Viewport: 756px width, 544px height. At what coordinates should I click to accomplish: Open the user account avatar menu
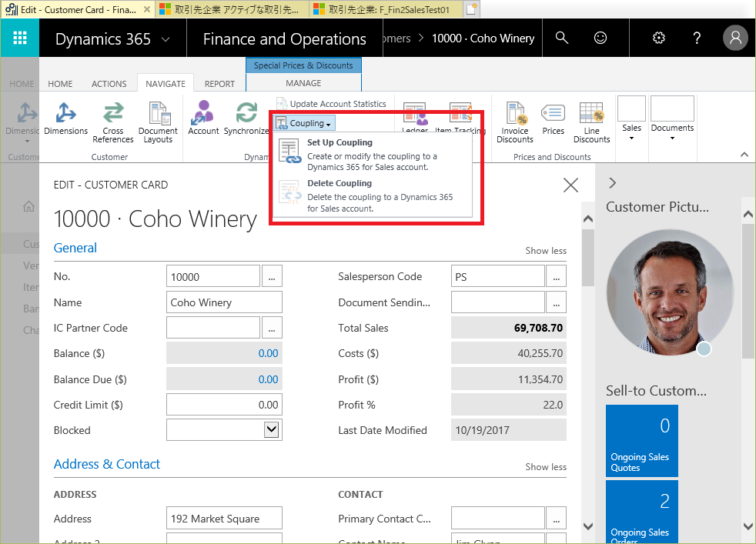[x=735, y=38]
